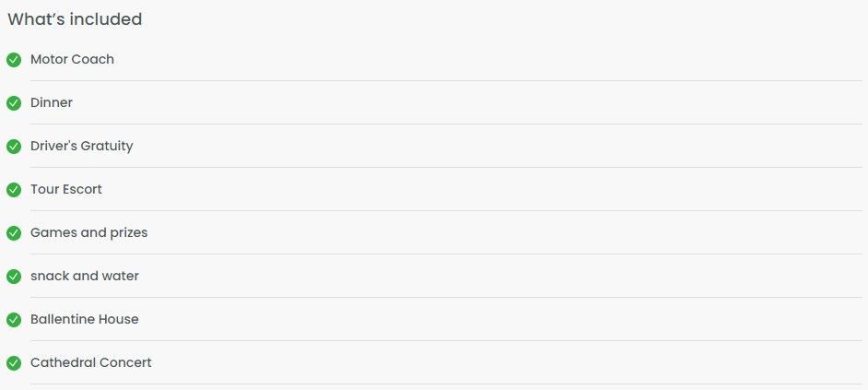868x390 pixels.
Task: Click the Driver's Gratuity text
Action: click(81, 147)
